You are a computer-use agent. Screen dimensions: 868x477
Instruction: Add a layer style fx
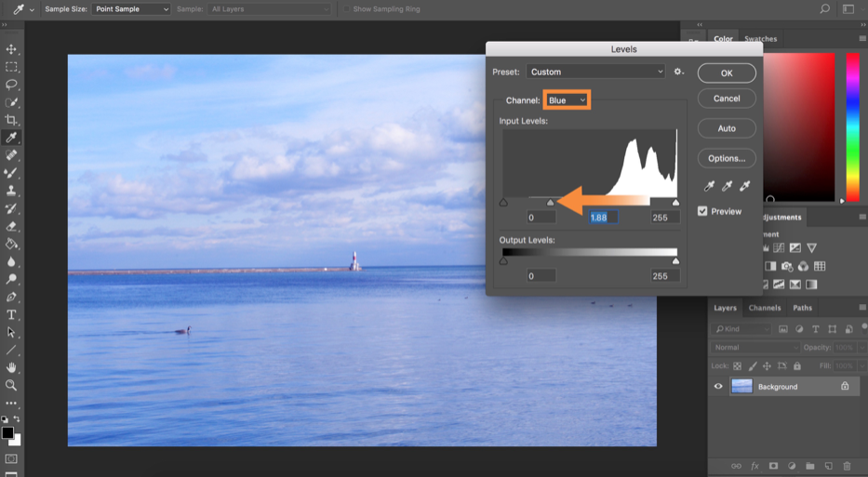[x=754, y=466]
